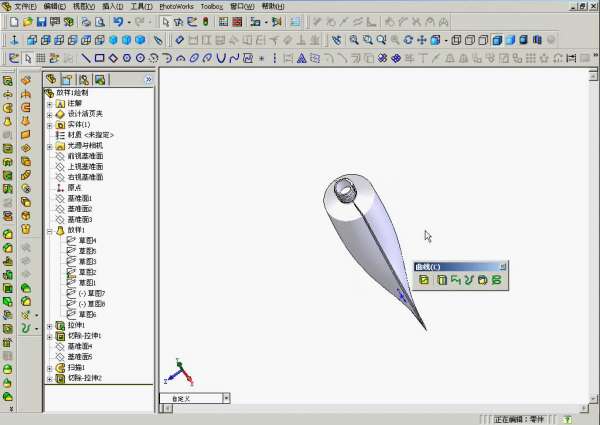This screenshot has height=425, width=600.
Task: Open the view orientation dropdown at bottom
Action: tap(225, 398)
